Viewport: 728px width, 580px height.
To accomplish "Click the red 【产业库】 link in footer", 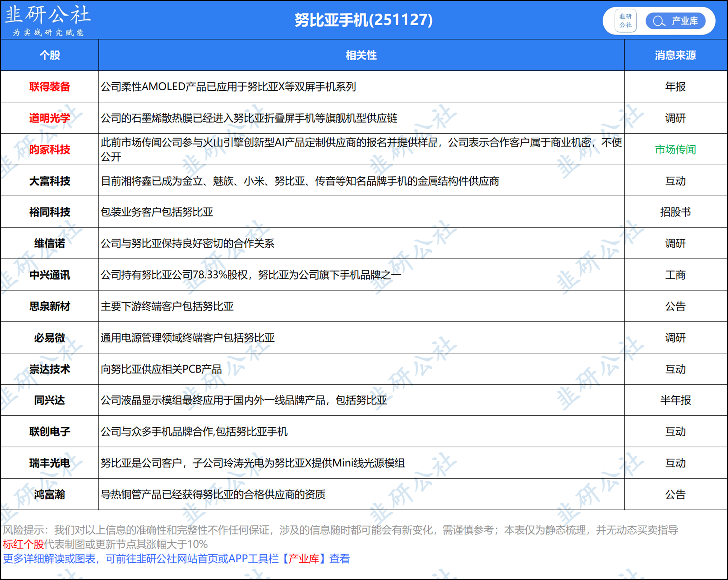I will (x=303, y=559).
